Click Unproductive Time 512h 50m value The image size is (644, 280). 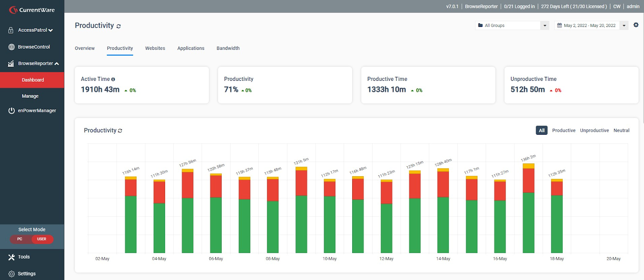(528, 90)
